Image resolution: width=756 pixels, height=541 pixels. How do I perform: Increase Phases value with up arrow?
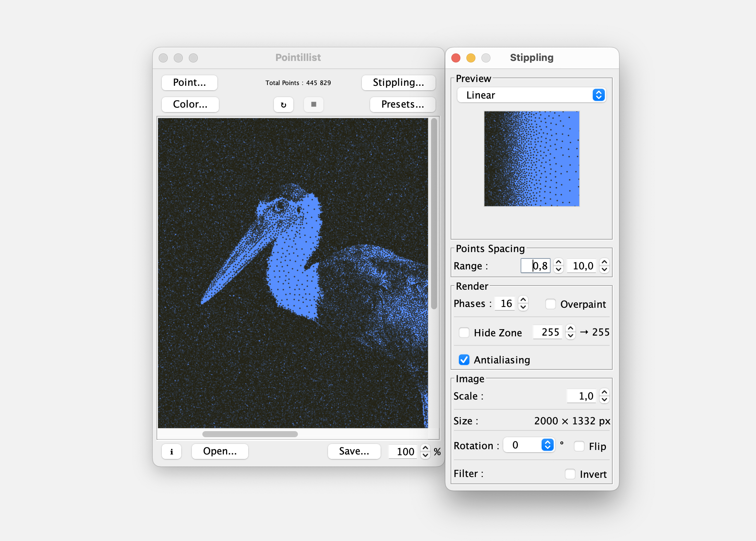pos(523,300)
